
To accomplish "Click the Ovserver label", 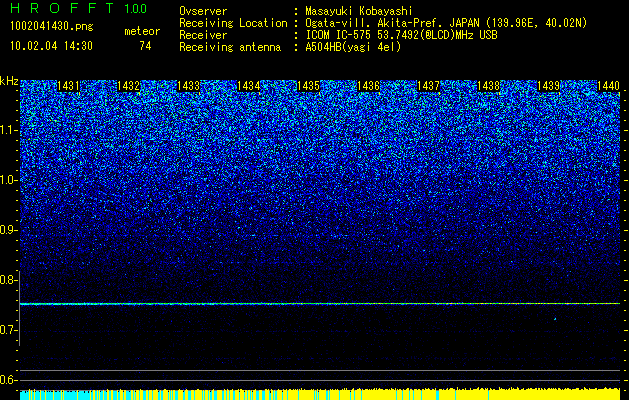I will tap(203, 11).
